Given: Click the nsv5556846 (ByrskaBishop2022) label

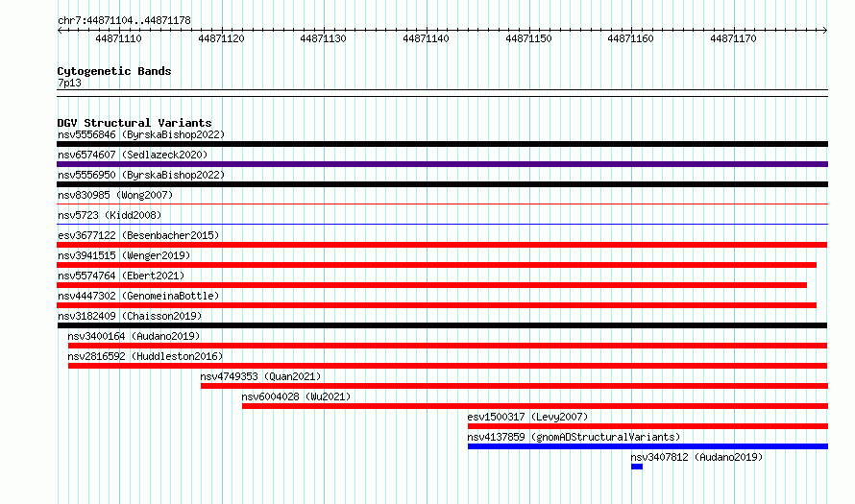Looking at the screenshot, I should [x=141, y=134].
